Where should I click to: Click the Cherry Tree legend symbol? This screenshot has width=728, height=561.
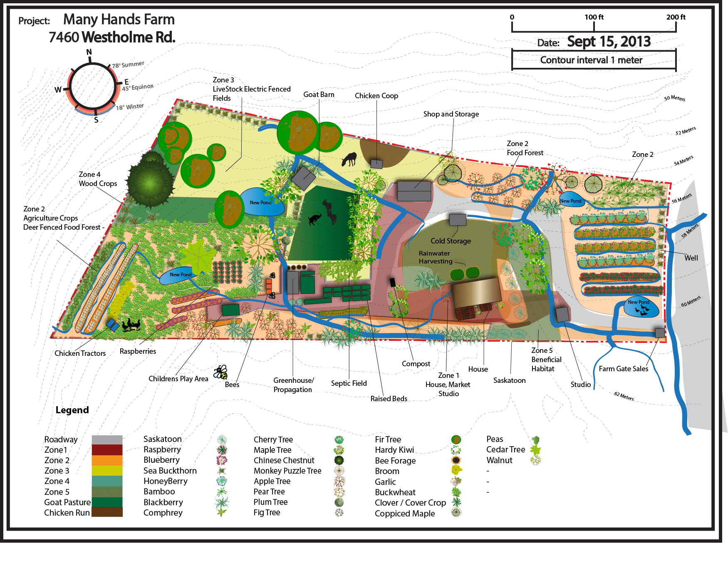coord(339,439)
